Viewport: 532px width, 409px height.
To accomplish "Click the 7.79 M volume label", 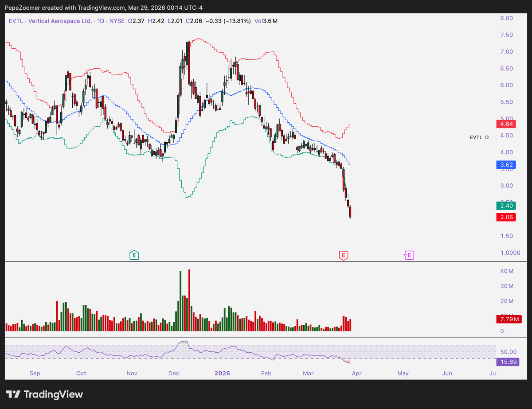I will 509,319.
